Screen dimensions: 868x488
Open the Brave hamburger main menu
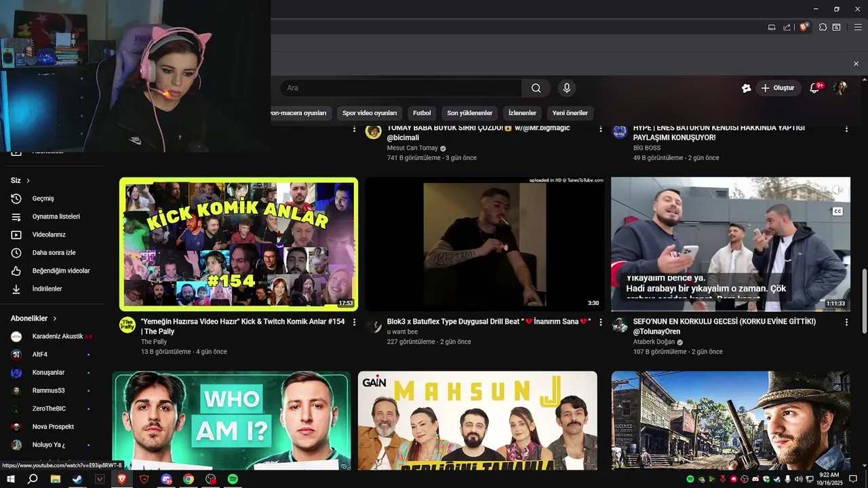[858, 27]
